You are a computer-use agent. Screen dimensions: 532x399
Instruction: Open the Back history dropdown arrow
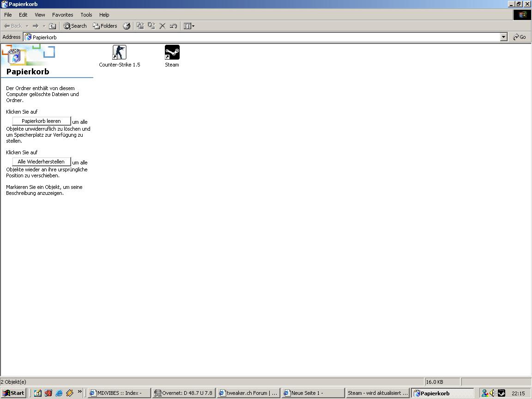[27, 26]
